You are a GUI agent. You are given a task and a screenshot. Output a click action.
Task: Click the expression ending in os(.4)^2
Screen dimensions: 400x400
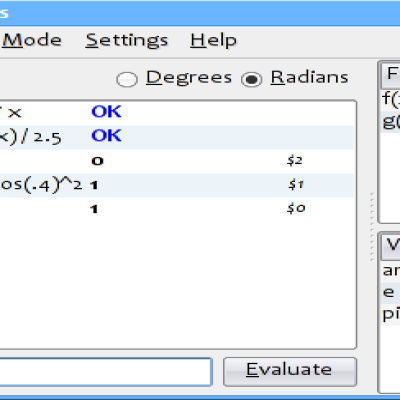(41, 185)
